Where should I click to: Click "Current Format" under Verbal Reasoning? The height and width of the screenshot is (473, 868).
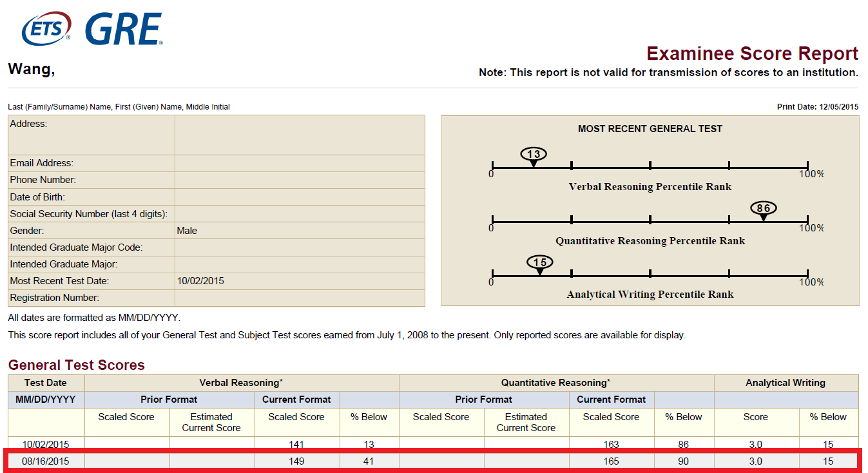pos(296,400)
